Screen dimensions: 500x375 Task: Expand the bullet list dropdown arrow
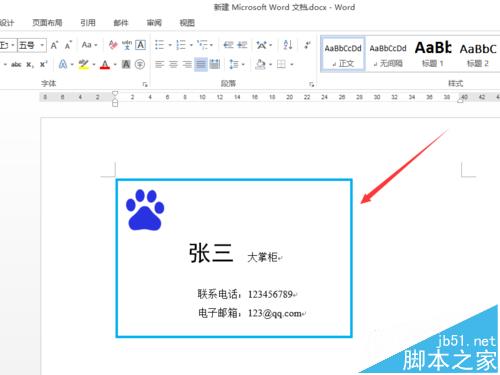[170, 45]
